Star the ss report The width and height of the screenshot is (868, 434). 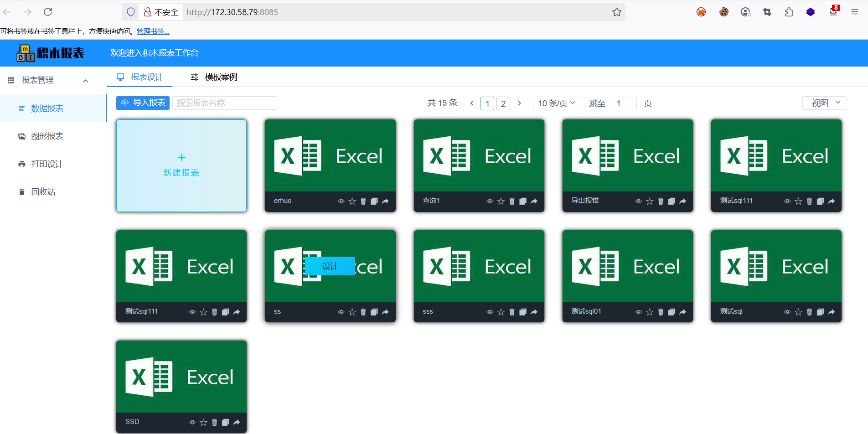pos(352,312)
